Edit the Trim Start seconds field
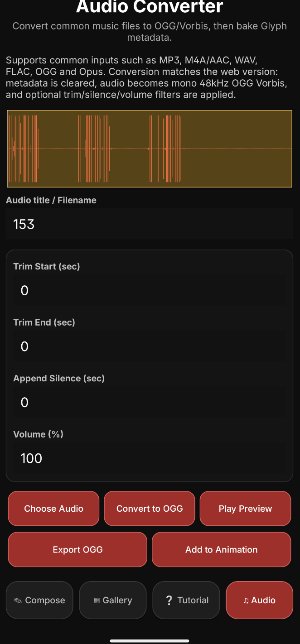Screen dimensions: 300x644 [x=150, y=290]
